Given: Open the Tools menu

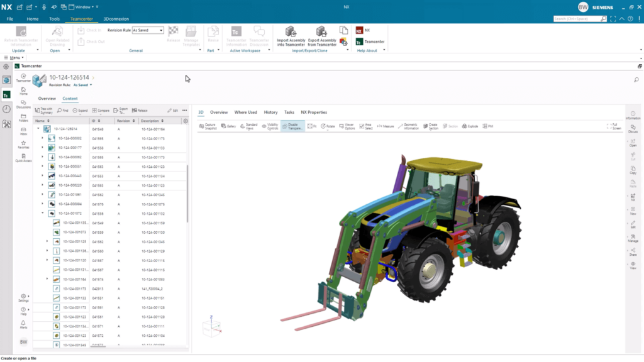Looking at the screenshot, I should tap(54, 19).
